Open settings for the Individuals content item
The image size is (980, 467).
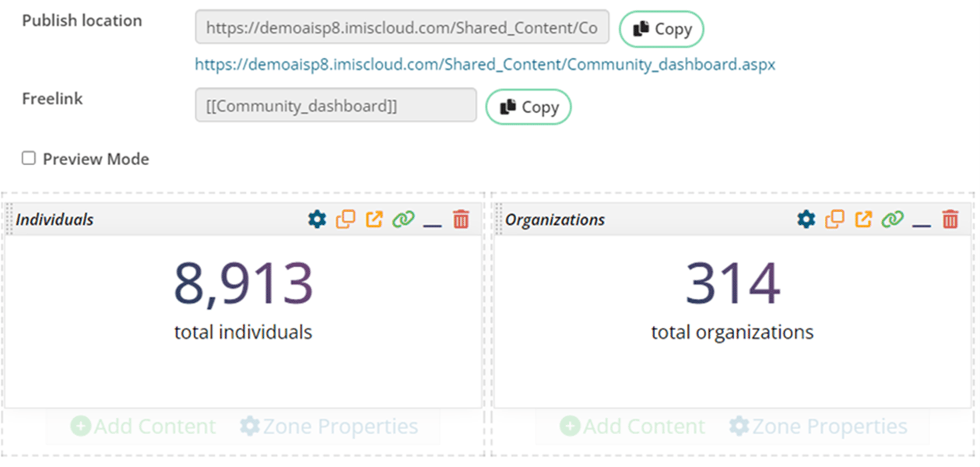coord(316,219)
